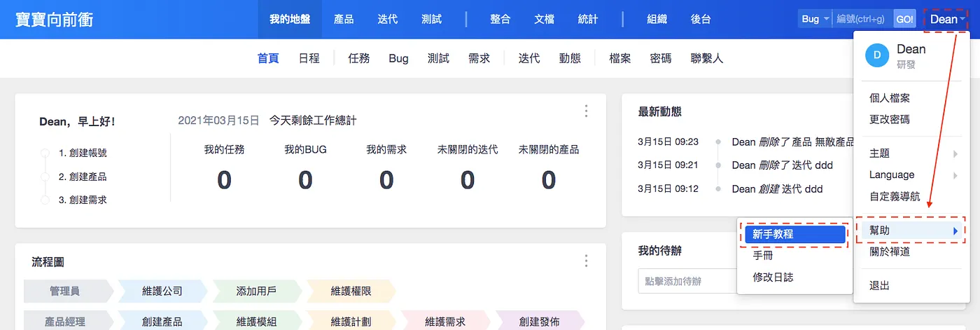
Task: Open the 文檔 tab
Action: [x=544, y=19]
